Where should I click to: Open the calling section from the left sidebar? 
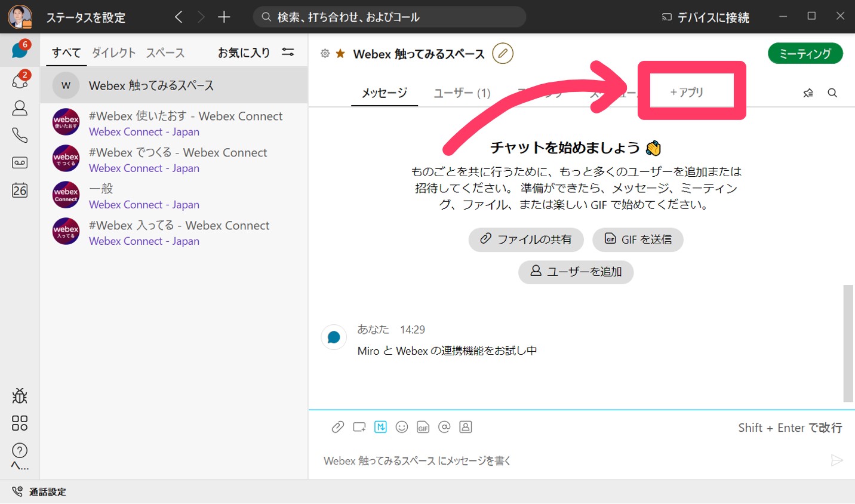20,136
